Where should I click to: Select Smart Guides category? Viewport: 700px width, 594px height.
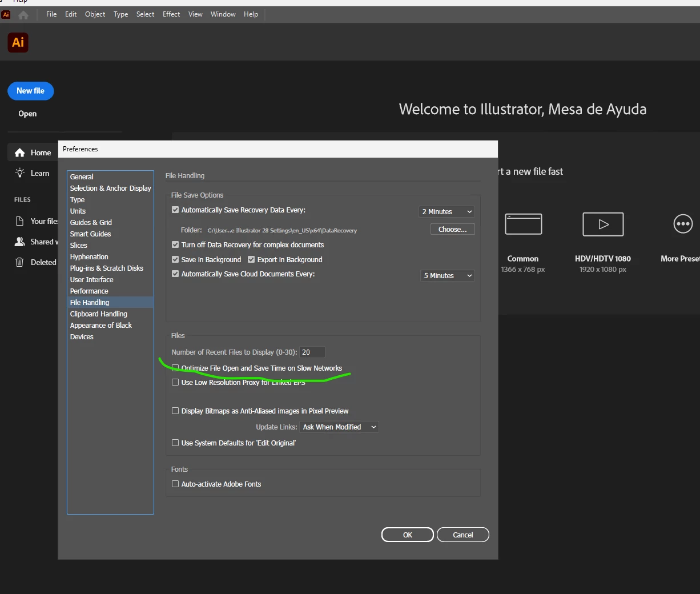coord(110,234)
